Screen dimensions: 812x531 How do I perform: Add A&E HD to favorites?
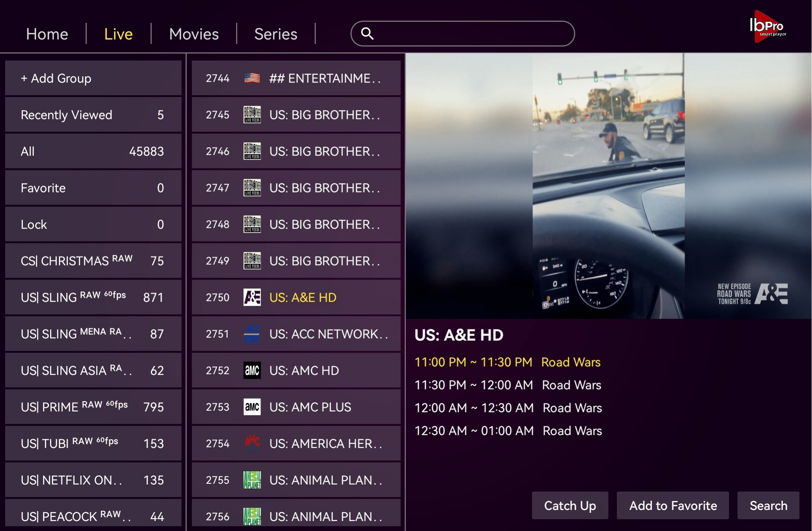click(x=673, y=506)
